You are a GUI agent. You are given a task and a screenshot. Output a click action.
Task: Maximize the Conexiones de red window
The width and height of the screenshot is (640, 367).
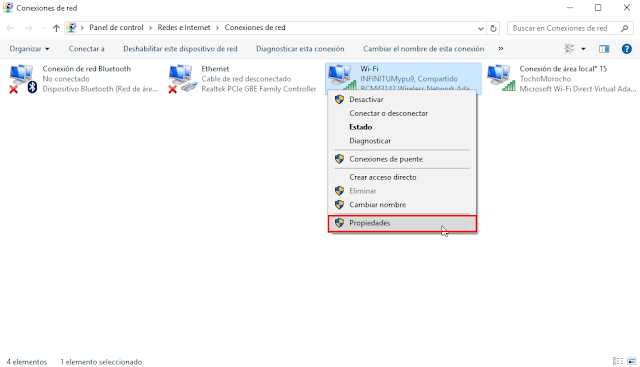click(x=598, y=8)
